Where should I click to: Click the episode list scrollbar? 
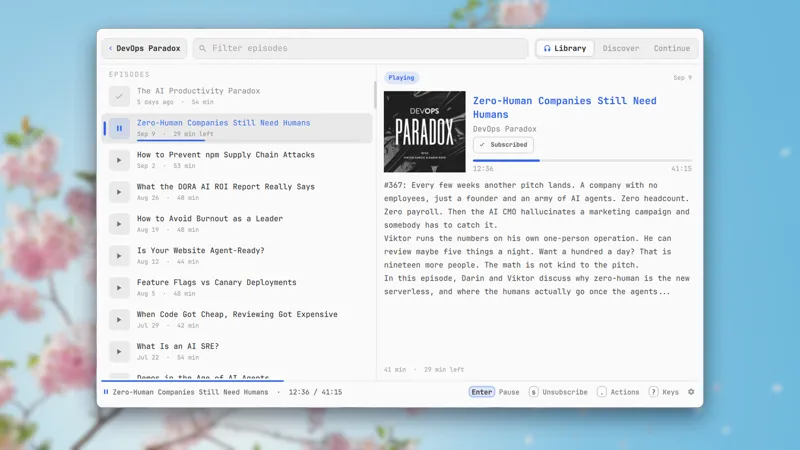pyautogui.click(x=375, y=94)
